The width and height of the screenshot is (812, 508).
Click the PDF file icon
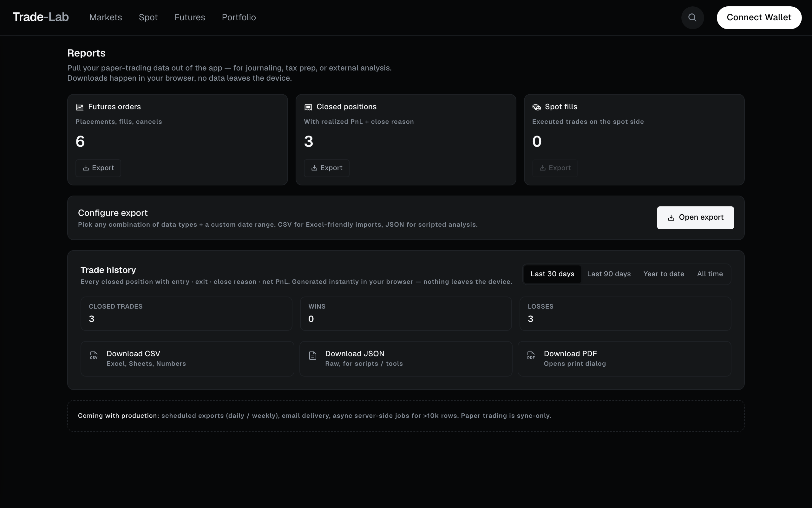(531, 355)
